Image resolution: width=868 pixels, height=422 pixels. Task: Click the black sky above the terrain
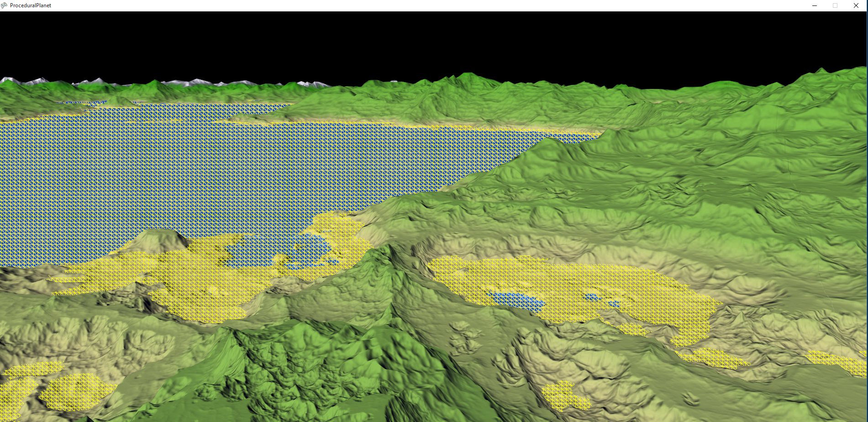(434, 41)
